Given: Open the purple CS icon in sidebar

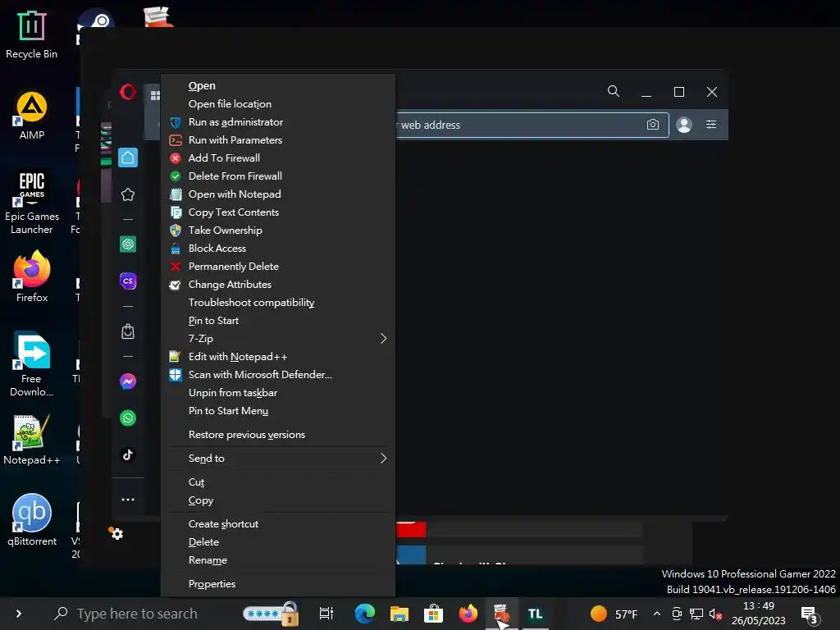Looking at the screenshot, I should pos(127,281).
